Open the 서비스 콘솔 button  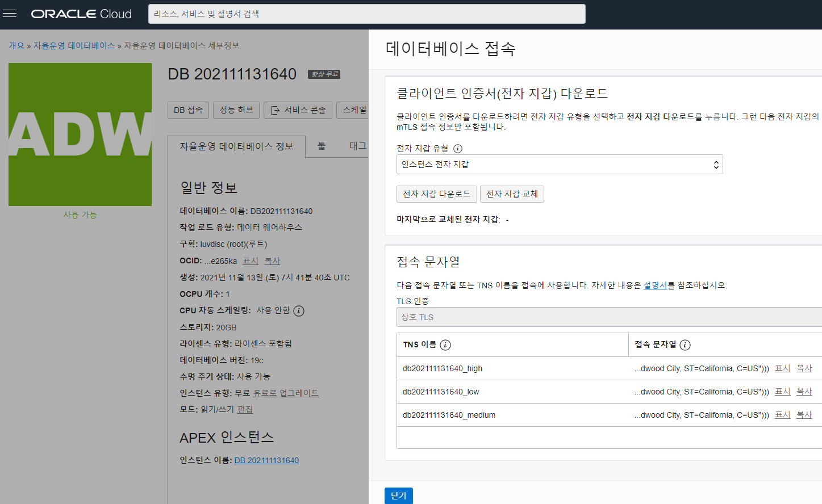tap(298, 110)
